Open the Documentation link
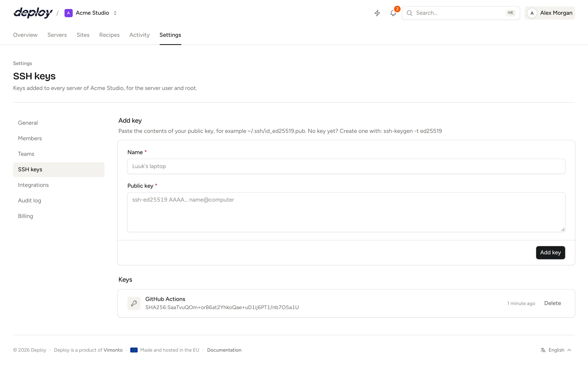Screen dimensions: 588x368 point(224,350)
